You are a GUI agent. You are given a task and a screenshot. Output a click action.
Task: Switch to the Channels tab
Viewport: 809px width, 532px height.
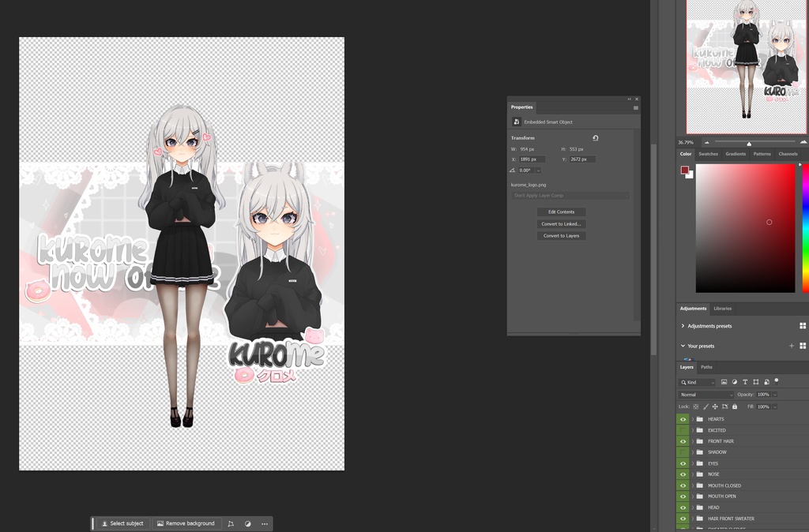coord(787,154)
